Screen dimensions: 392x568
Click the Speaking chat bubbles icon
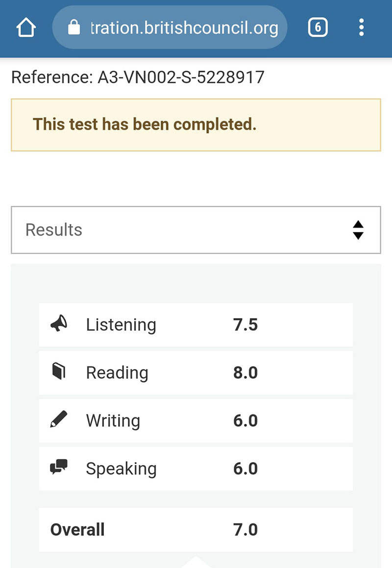59,468
